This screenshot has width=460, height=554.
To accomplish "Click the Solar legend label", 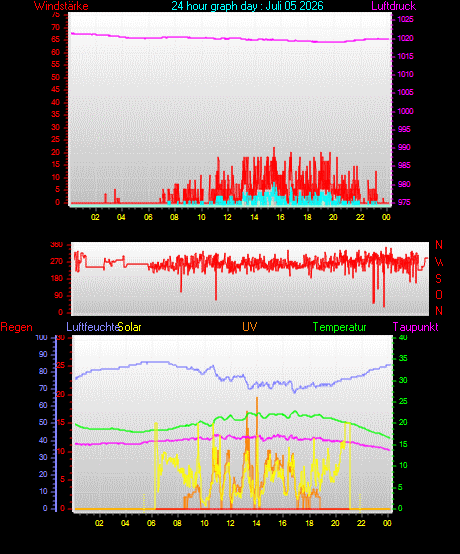I will [x=130, y=327].
